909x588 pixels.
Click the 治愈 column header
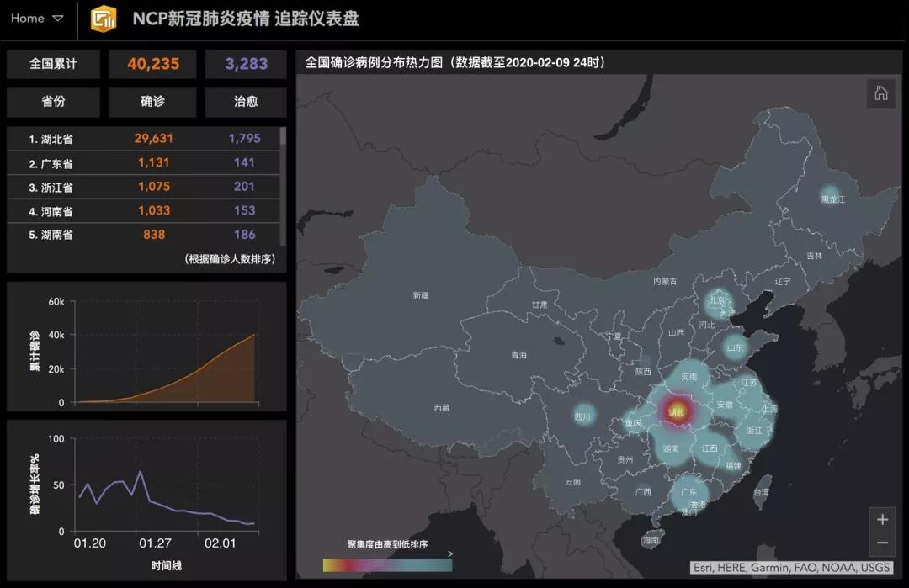[246, 102]
